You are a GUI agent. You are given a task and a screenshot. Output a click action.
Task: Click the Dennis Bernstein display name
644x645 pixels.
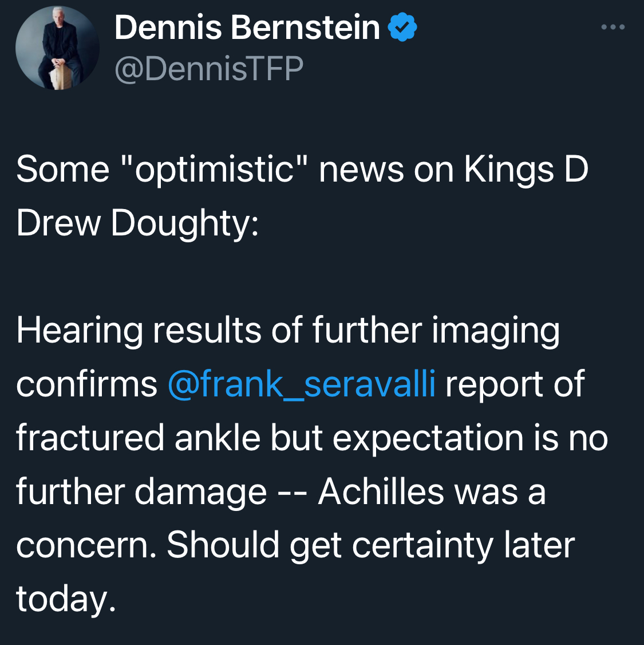point(247,27)
